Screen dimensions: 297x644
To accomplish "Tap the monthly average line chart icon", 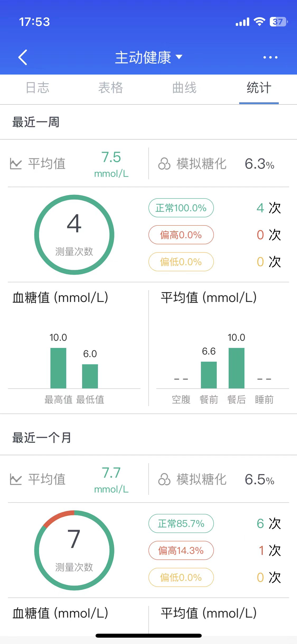I will click(16, 479).
